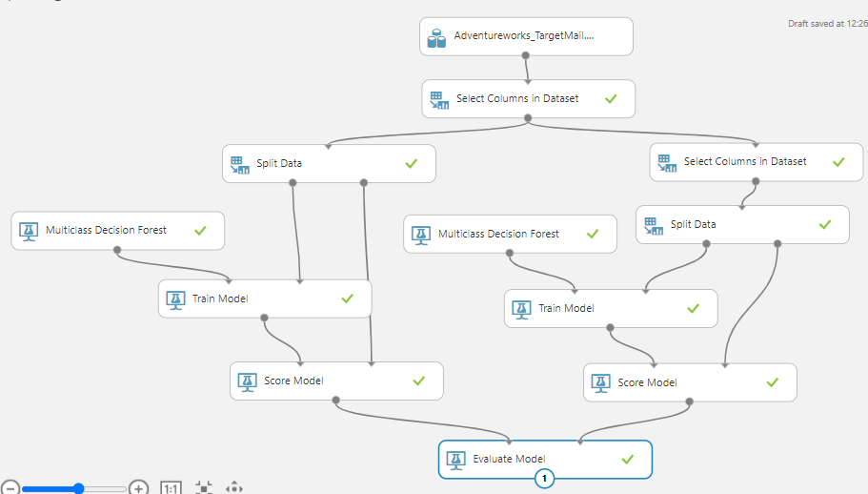Screen dimensions: 868x494
Task: Click the left Split Data module icon
Action: (x=238, y=164)
